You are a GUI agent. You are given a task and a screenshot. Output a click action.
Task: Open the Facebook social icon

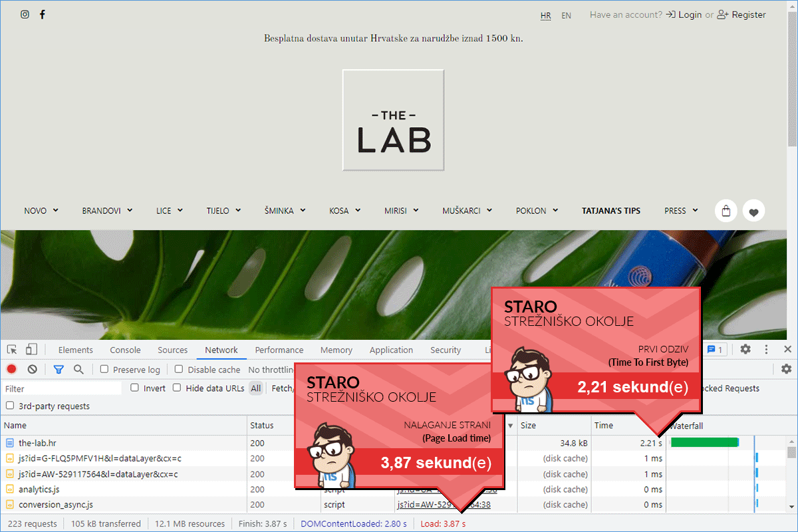coord(43,15)
